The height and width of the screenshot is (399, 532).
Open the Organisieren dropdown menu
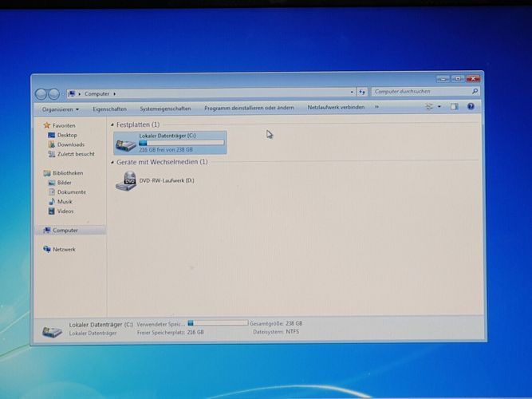60,109
